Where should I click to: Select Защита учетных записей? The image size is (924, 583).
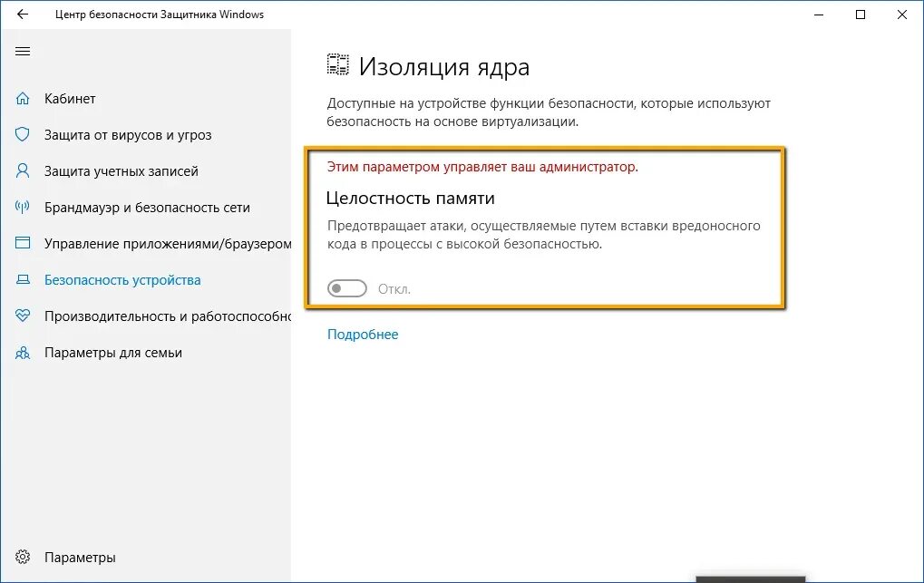tap(122, 171)
